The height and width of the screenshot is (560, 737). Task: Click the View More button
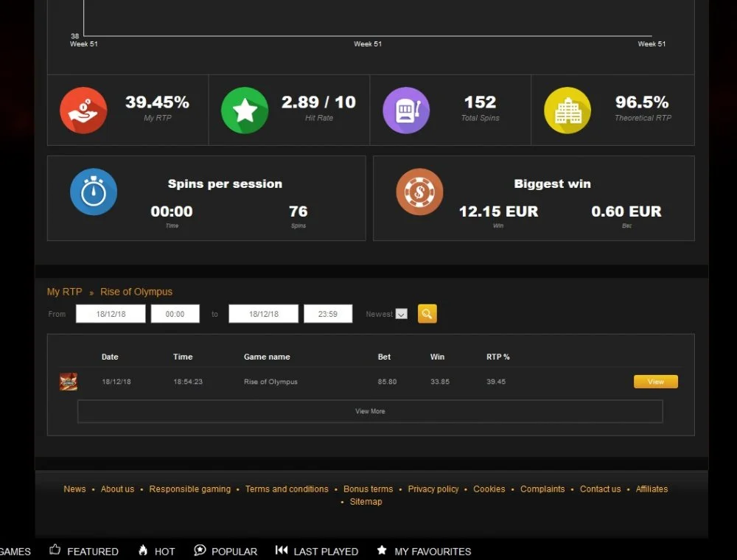click(370, 411)
